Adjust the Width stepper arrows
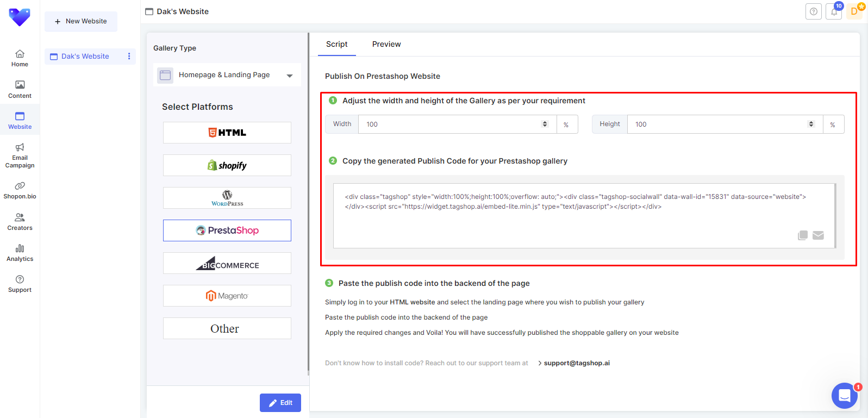The height and width of the screenshot is (418, 868). (x=545, y=124)
